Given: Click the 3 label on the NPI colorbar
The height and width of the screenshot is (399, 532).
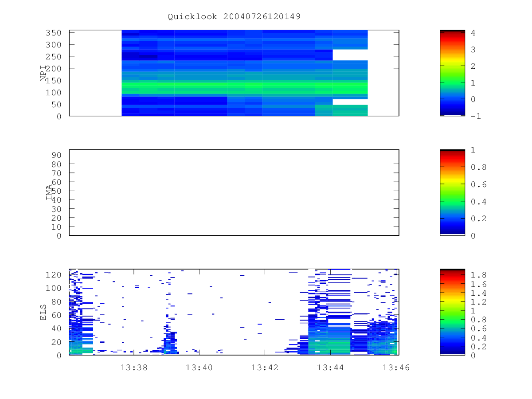Looking at the screenshot, I should point(473,49).
